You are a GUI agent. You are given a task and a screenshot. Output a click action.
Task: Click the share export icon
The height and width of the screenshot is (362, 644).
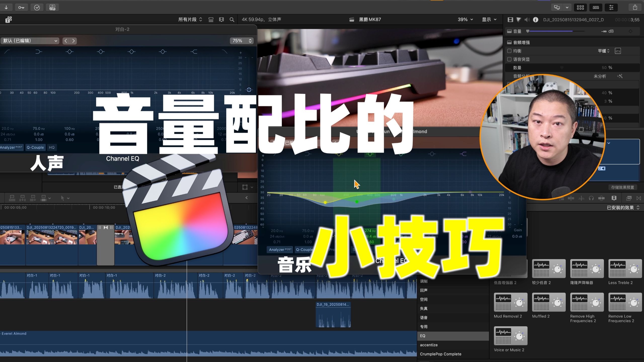[635, 7]
